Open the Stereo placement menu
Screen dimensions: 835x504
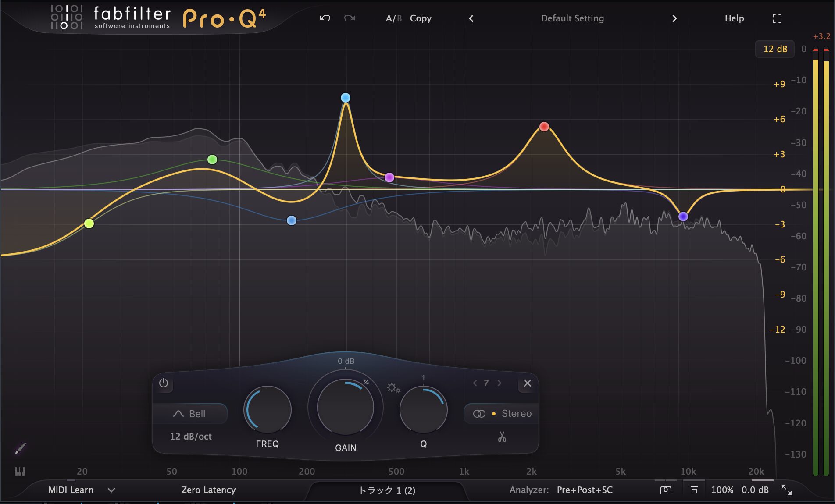pos(501,414)
